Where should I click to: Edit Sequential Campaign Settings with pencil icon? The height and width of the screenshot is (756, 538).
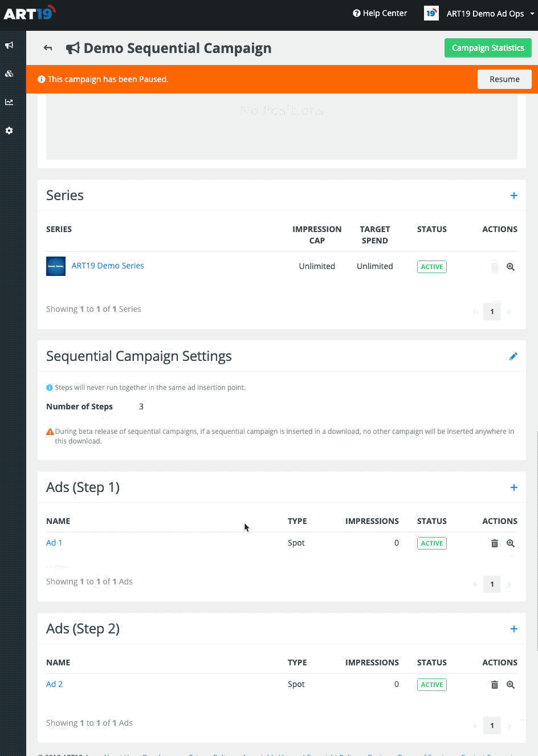coord(513,356)
